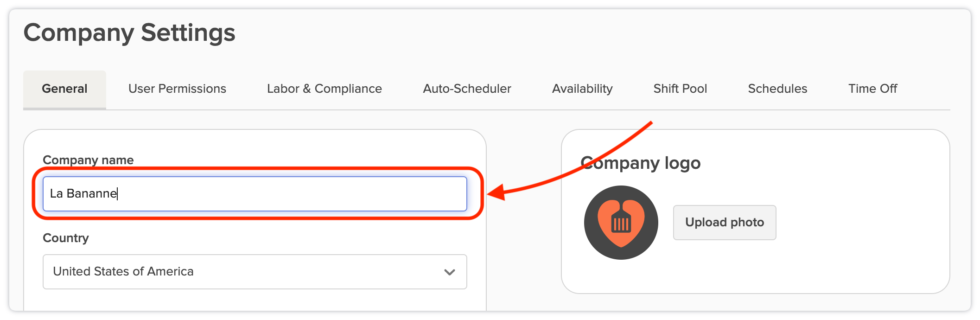The image size is (980, 320).
Task: Open the Availability tab
Action: coord(582,89)
